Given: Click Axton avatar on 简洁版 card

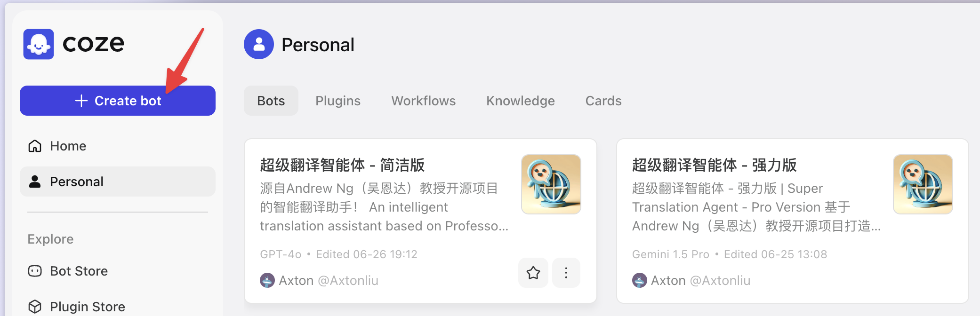Looking at the screenshot, I should 267,280.
